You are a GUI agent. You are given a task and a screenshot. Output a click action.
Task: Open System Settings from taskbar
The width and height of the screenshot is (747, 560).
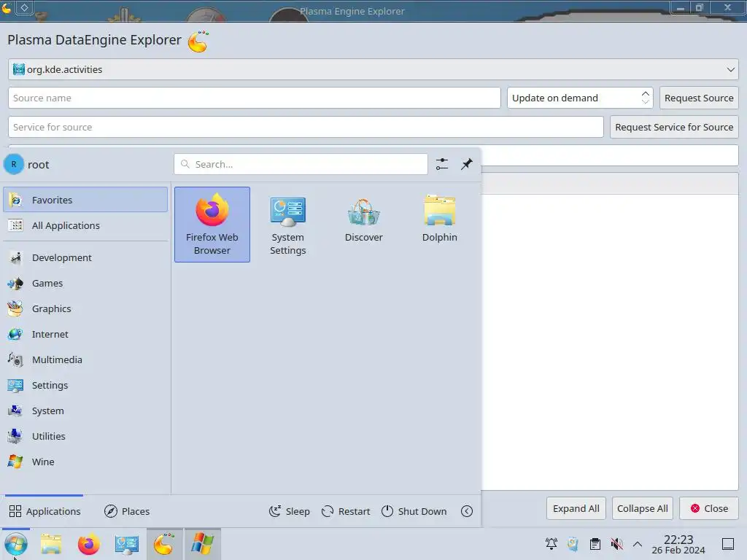pos(126,544)
